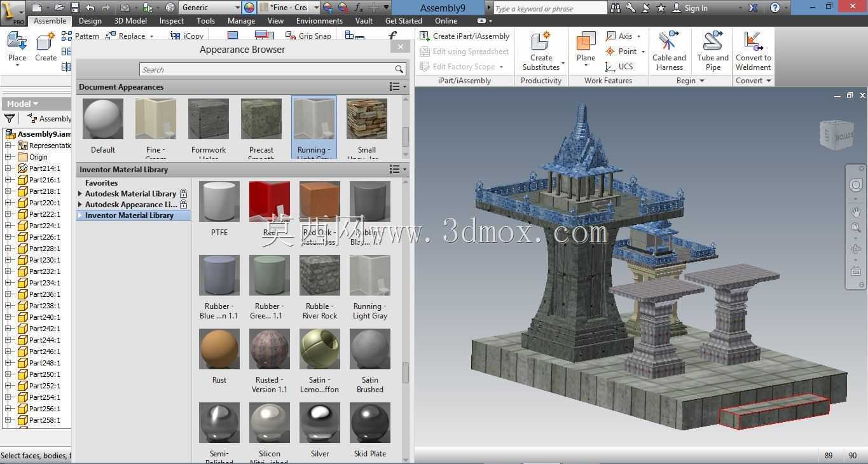Click the binoculars search icon
The image size is (868, 464).
click(x=616, y=8)
